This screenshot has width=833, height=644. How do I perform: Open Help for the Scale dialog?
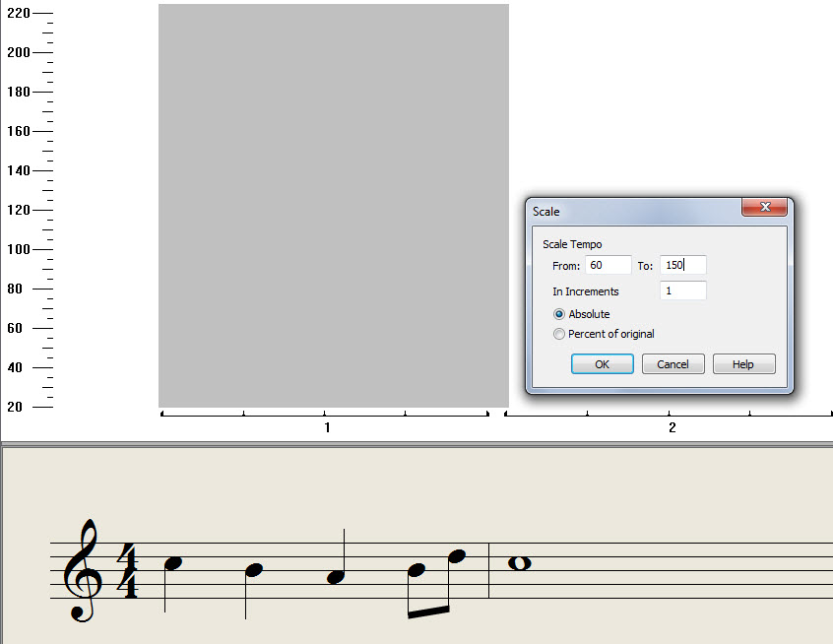(743, 364)
